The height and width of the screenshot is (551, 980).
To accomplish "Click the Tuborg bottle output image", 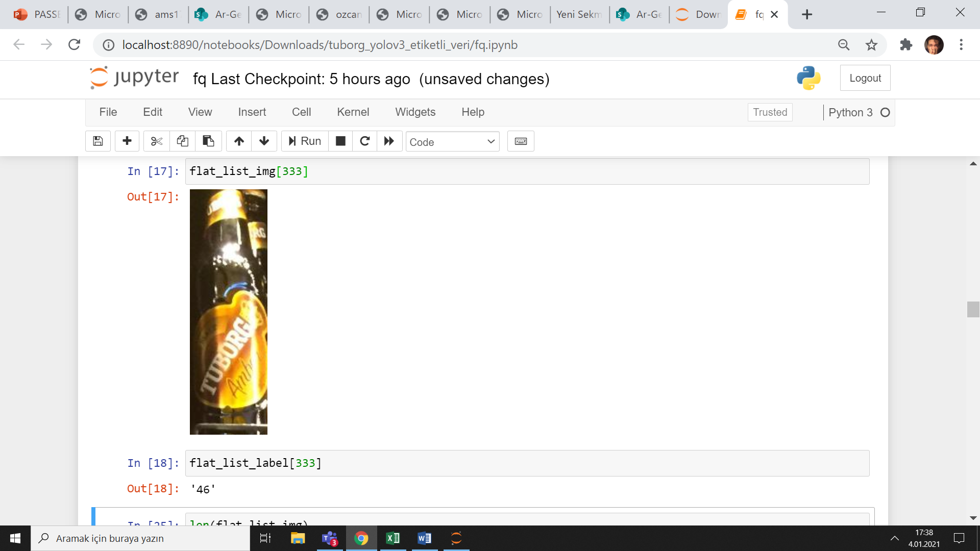I will tap(228, 312).
